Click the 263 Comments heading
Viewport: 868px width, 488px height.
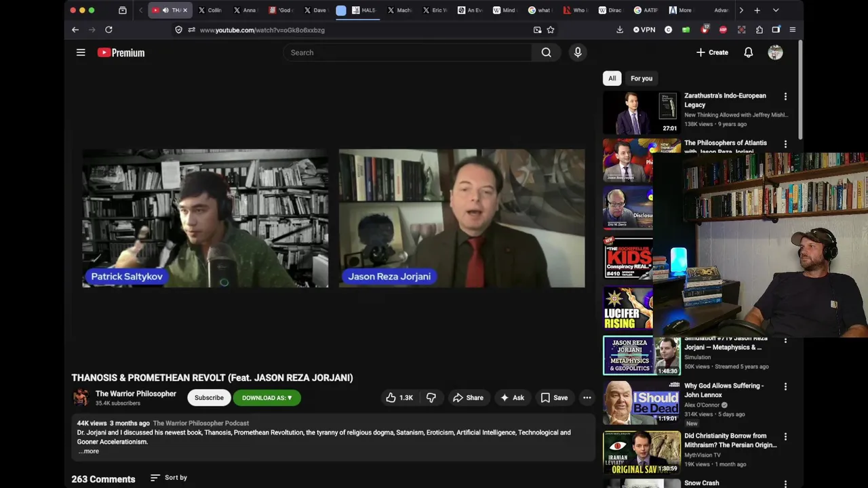point(103,479)
